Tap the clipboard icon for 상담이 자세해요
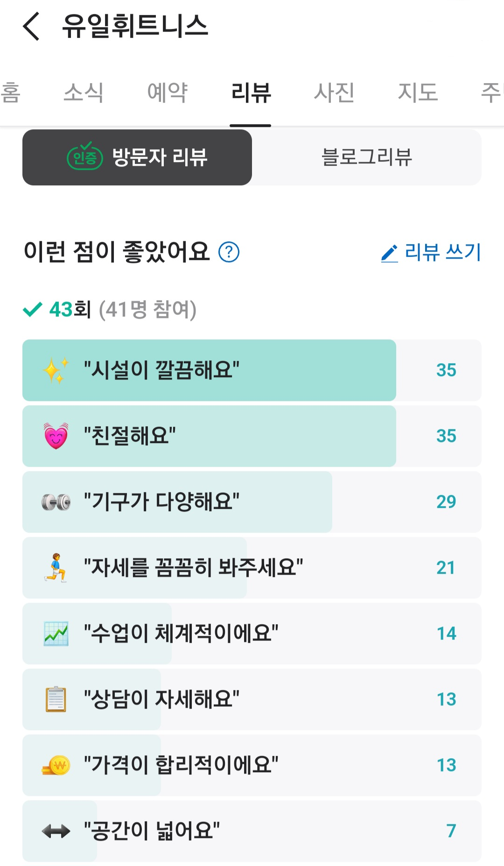Screen dimensions: 504x866 pyautogui.click(x=56, y=699)
